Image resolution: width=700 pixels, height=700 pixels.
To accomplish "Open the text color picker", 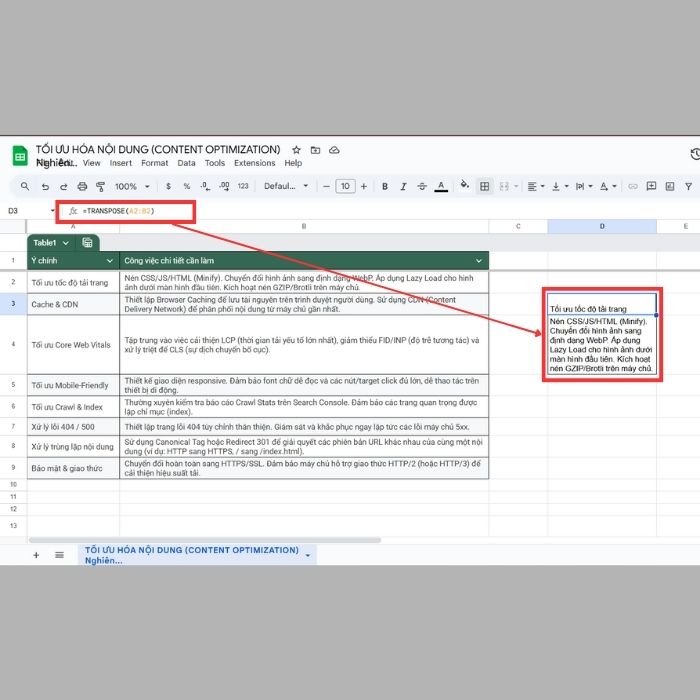I will 441,187.
